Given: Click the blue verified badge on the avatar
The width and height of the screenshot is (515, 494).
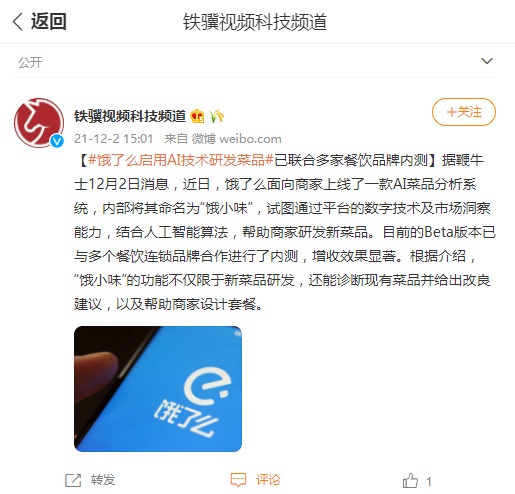Looking at the screenshot, I should [57, 141].
